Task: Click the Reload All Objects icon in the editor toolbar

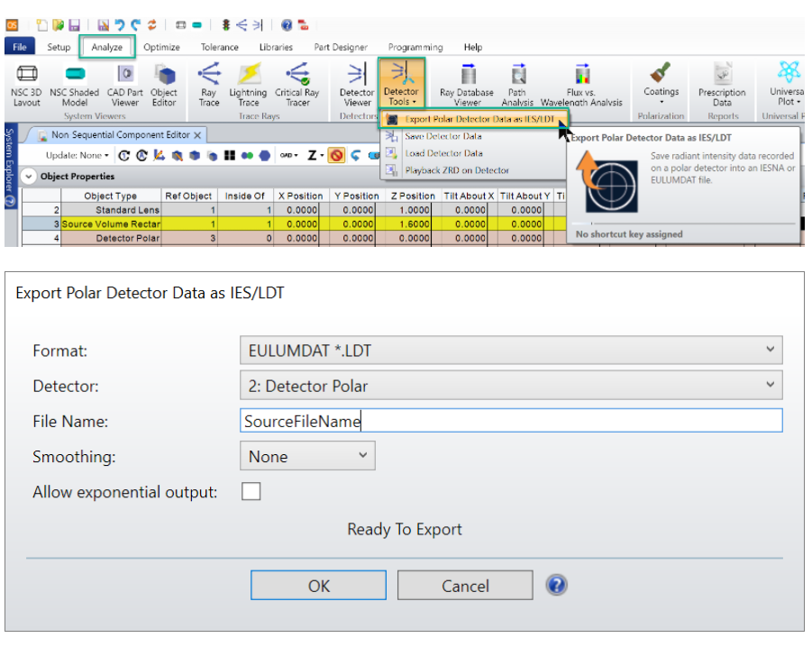Action: [x=141, y=155]
